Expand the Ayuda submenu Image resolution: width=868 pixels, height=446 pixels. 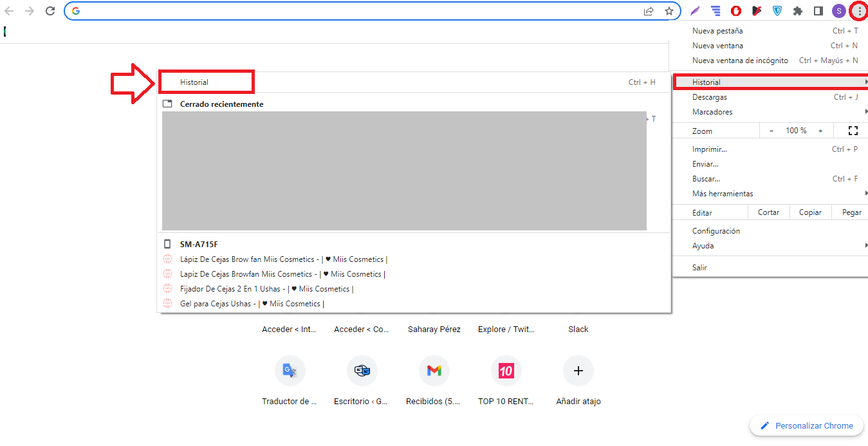click(770, 246)
